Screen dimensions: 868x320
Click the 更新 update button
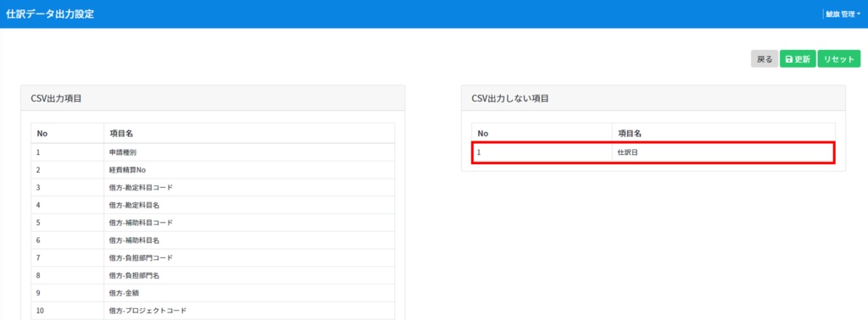(798, 59)
